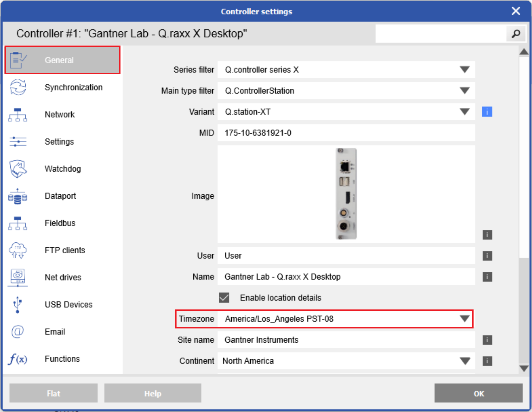Open the FTP clients cloud icon

coord(18,250)
